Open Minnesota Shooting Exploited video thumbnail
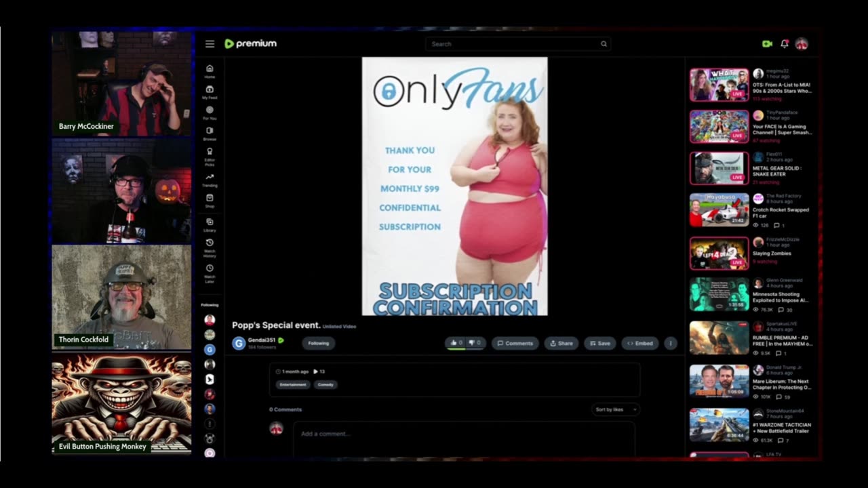 pyautogui.click(x=719, y=294)
